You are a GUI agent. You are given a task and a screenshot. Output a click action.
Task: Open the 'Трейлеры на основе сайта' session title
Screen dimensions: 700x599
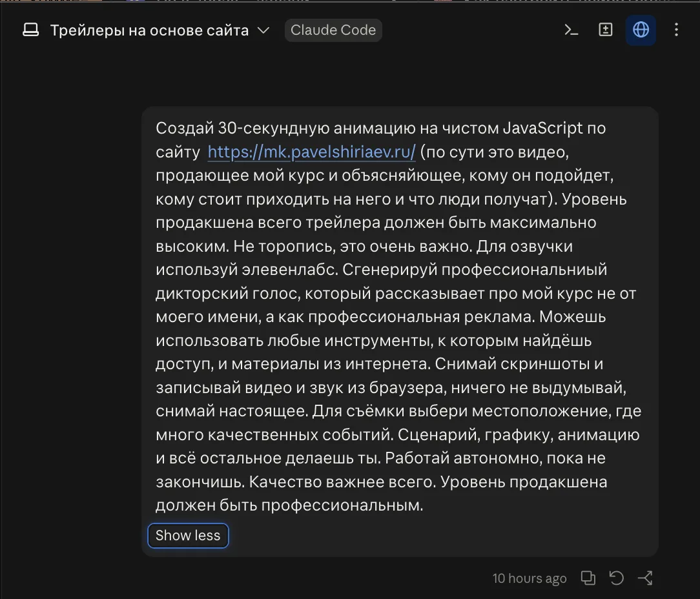click(149, 30)
